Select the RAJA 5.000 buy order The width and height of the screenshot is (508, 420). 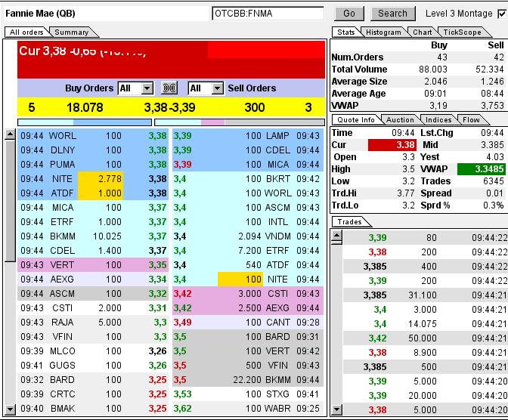click(x=93, y=323)
